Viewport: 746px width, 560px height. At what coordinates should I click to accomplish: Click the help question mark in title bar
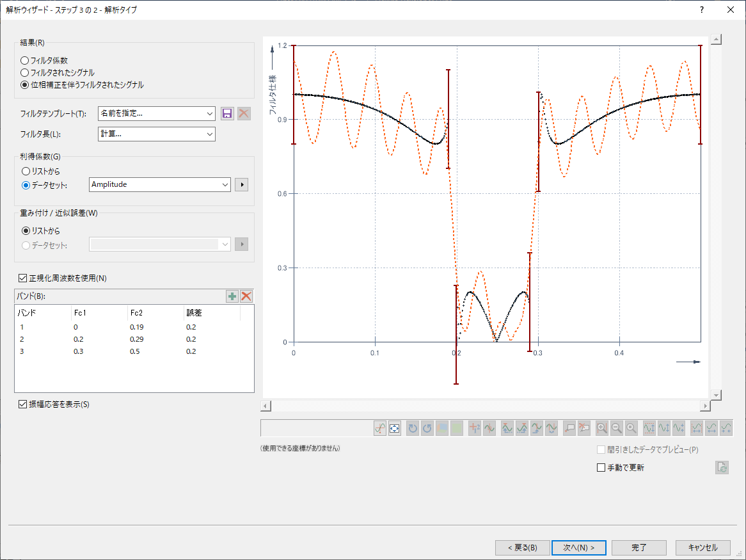pyautogui.click(x=702, y=10)
